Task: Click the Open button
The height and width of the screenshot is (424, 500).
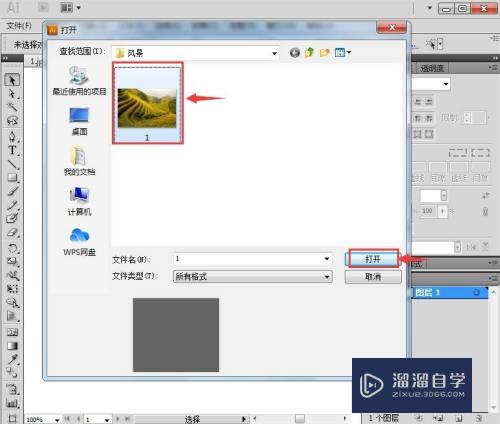Action: (x=373, y=259)
